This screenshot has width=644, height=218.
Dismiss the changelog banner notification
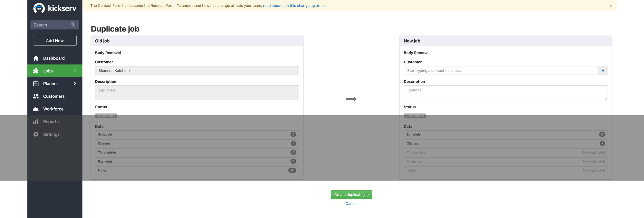click(x=611, y=6)
